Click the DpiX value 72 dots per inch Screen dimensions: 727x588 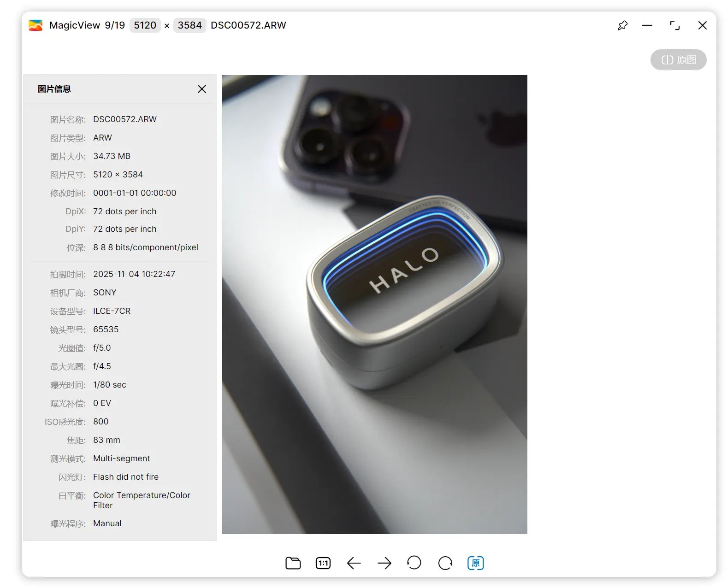[x=125, y=212]
